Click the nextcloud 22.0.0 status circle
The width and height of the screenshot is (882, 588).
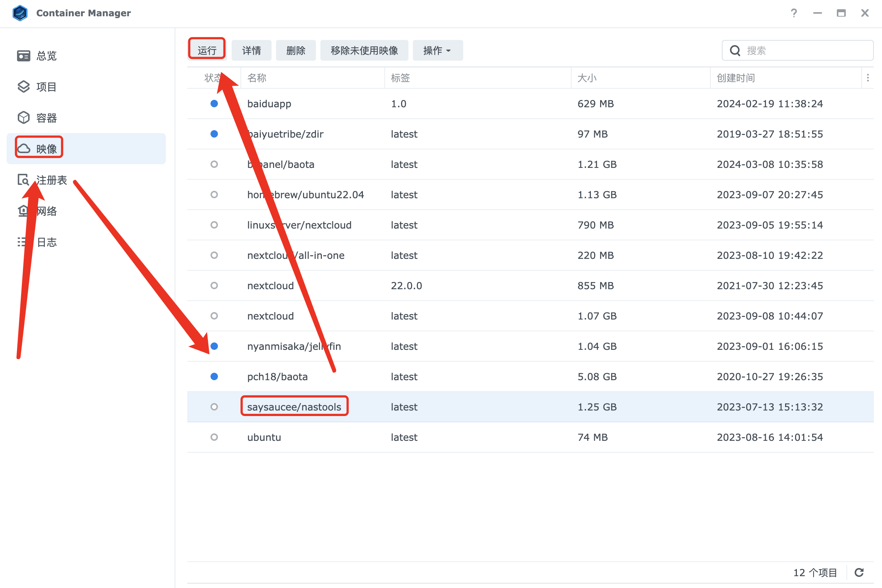(x=214, y=286)
